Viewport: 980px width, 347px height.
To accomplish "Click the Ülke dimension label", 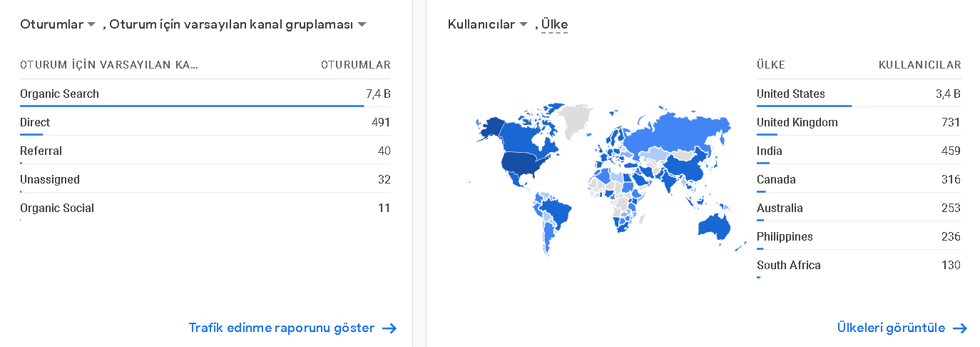I will point(554,24).
